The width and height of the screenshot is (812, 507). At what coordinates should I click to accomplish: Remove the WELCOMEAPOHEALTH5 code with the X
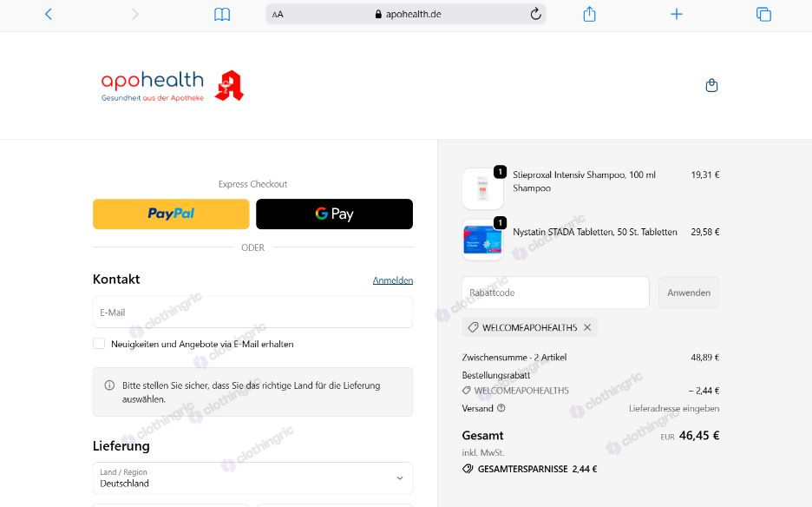tap(587, 327)
